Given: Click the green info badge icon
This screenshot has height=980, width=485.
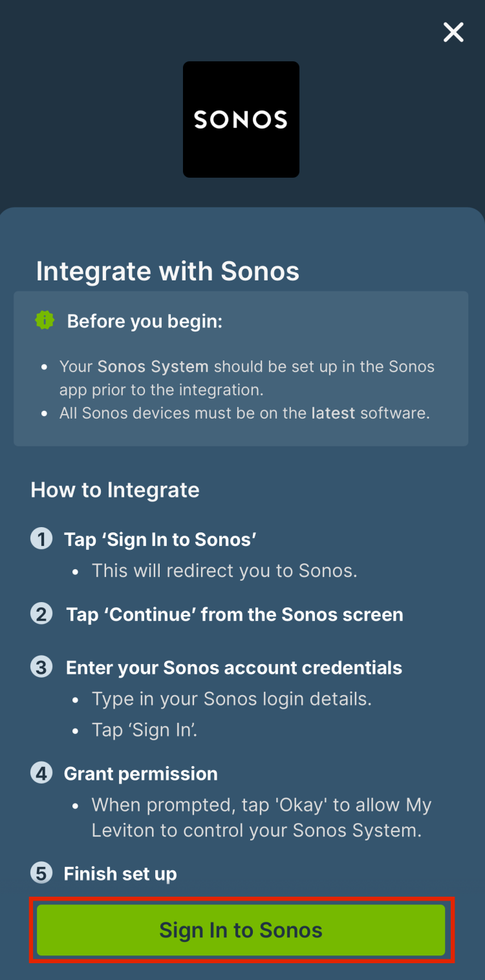Looking at the screenshot, I should (x=43, y=319).
